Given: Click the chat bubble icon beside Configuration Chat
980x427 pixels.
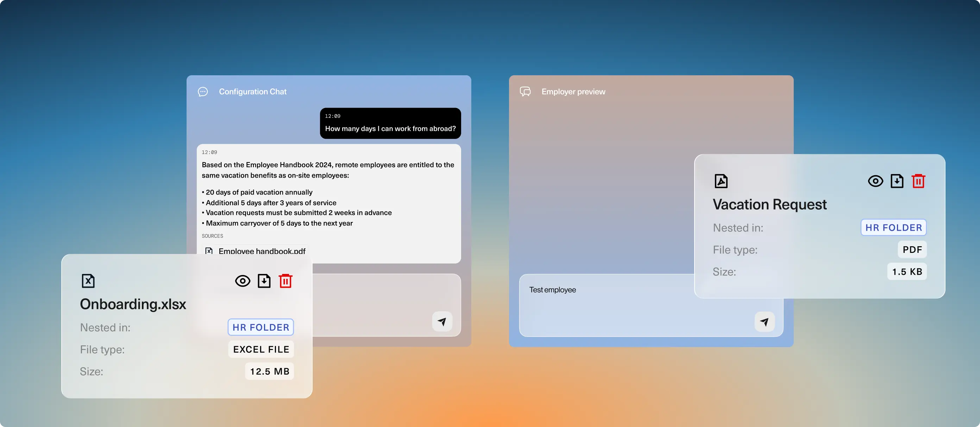Looking at the screenshot, I should [203, 92].
